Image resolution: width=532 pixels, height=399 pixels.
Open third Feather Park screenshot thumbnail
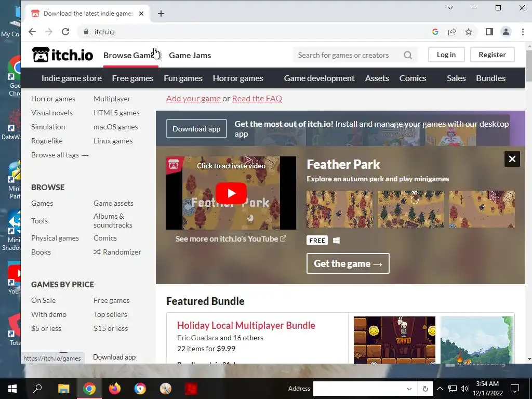tap(482, 209)
